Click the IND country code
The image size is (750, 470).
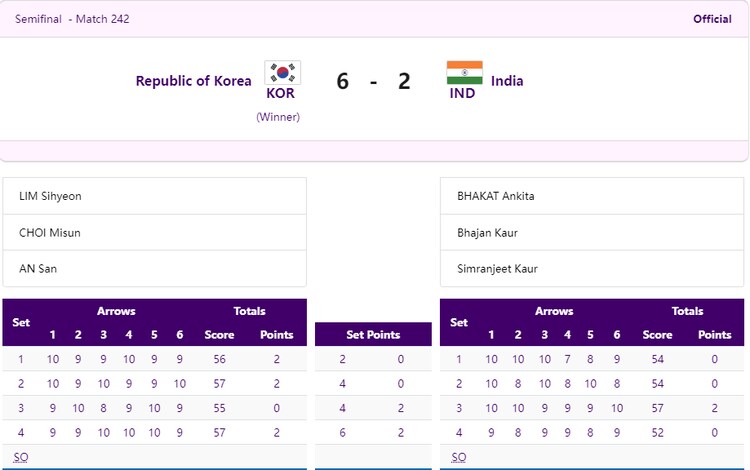click(x=462, y=93)
